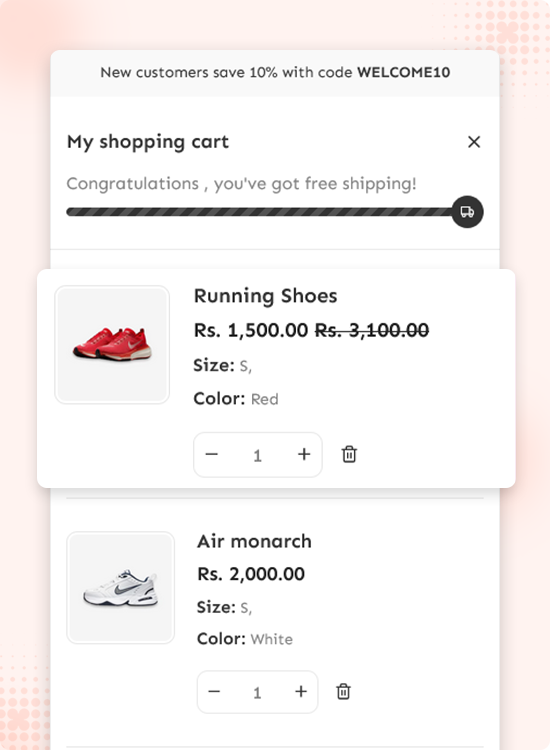Click the Rs. 1,500.00 sale price
This screenshot has height=750, width=550.
(251, 331)
